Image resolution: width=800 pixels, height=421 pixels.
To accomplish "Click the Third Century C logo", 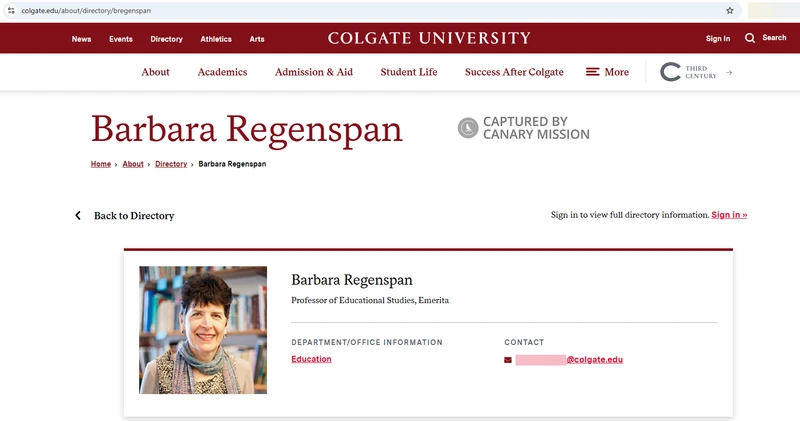I will pyautogui.click(x=670, y=72).
